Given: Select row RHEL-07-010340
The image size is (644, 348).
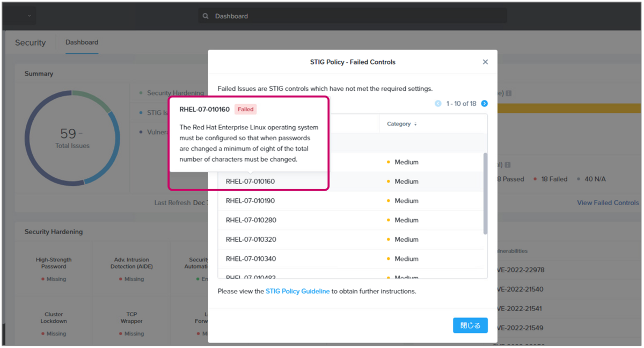Looking at the screenshot, I should [351, 259].
